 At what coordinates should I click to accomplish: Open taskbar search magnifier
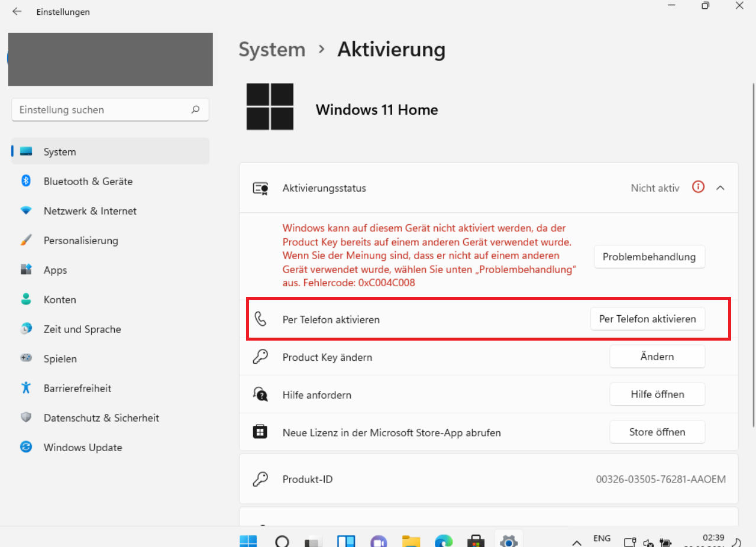[282, 541]
